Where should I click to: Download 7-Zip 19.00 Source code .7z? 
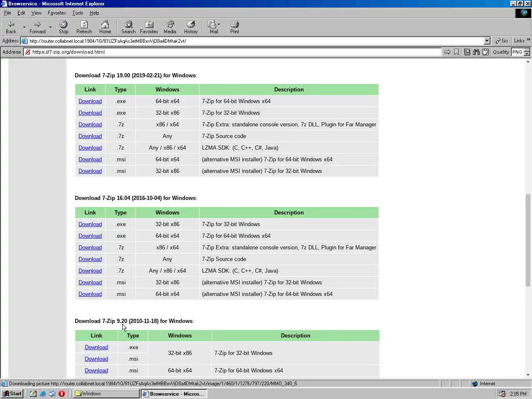pos(90,136)
